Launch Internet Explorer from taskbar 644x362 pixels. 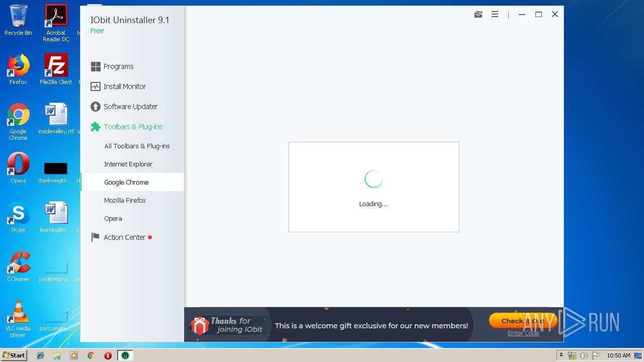coord(40,355)
